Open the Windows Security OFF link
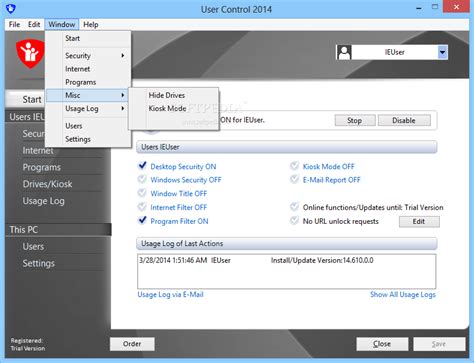474x363 pixels. tap(186, 180)
